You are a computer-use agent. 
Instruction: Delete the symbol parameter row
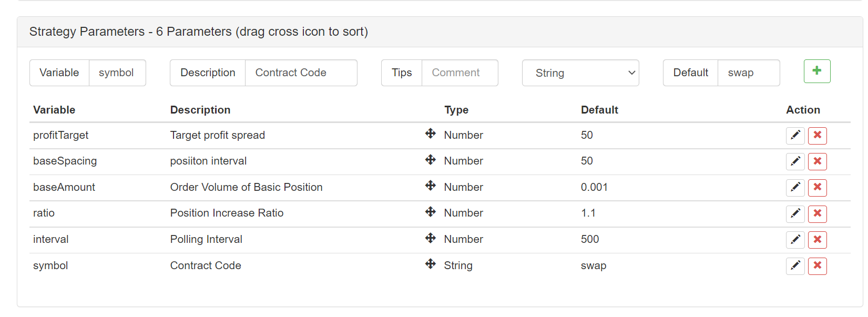point(817,266)
